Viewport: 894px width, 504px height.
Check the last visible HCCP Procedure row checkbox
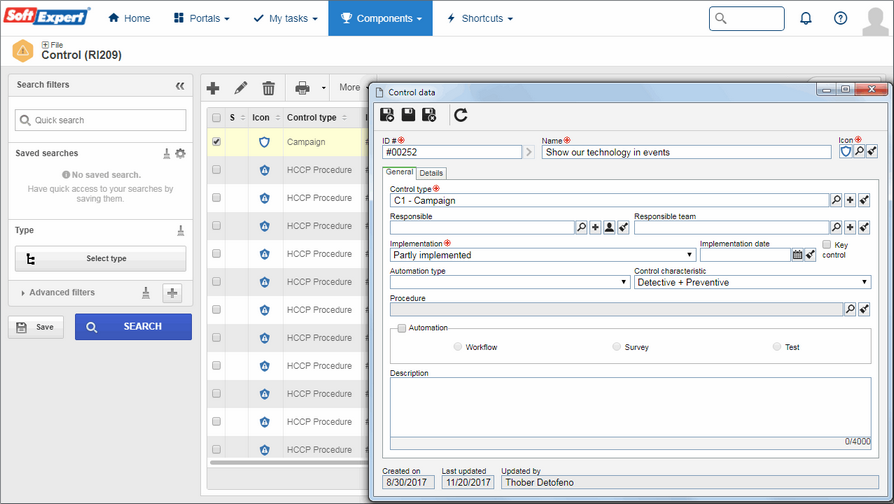click(x=216, y=449)
